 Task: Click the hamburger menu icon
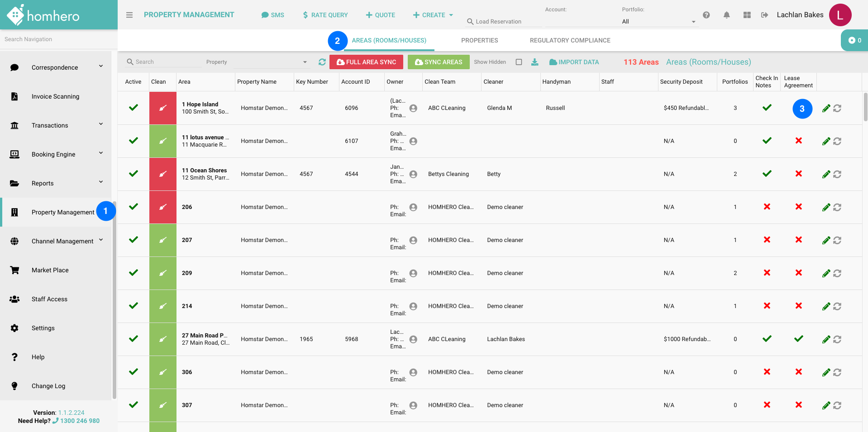click(129, 15)
